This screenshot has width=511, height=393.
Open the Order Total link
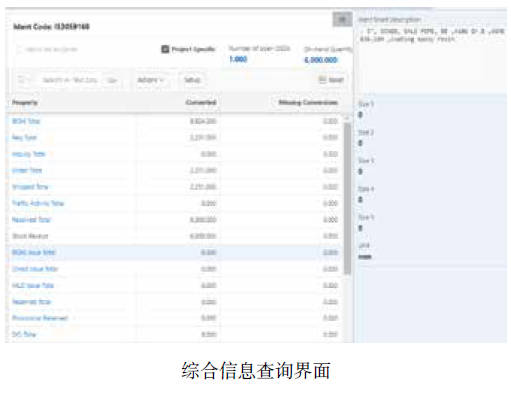(27, 170)
